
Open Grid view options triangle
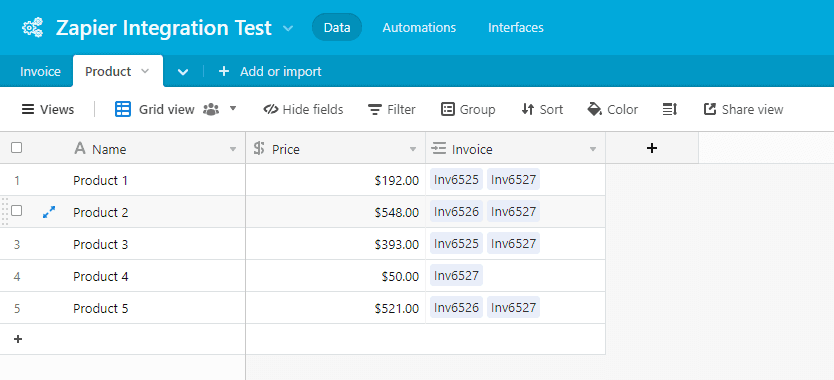[x=232, y=109]
